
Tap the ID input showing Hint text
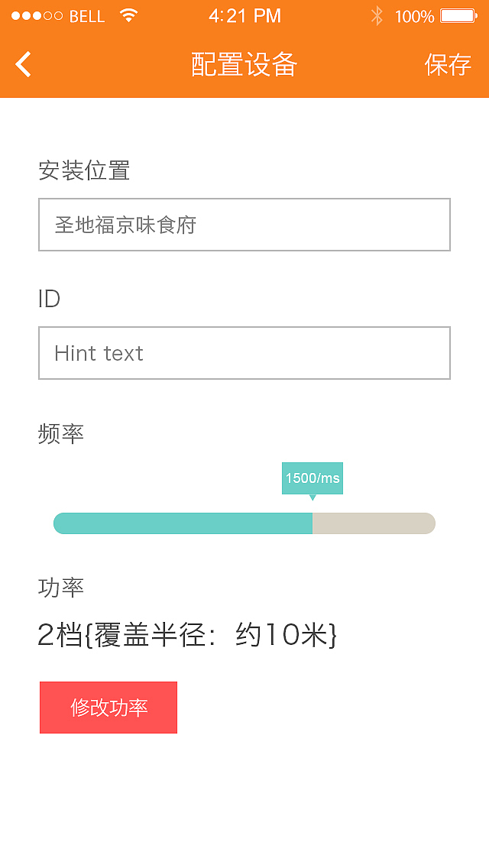point(244,352)
